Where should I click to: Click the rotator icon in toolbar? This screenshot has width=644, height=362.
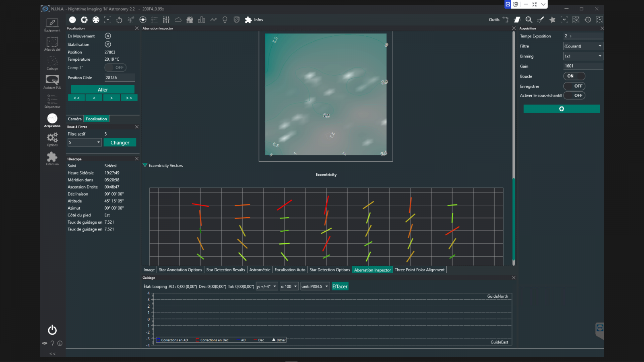coord(119,20)
